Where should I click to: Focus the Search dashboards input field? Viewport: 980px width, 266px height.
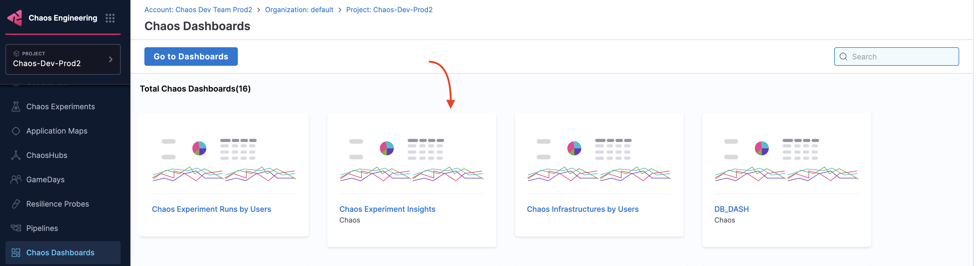pos(902,57)
